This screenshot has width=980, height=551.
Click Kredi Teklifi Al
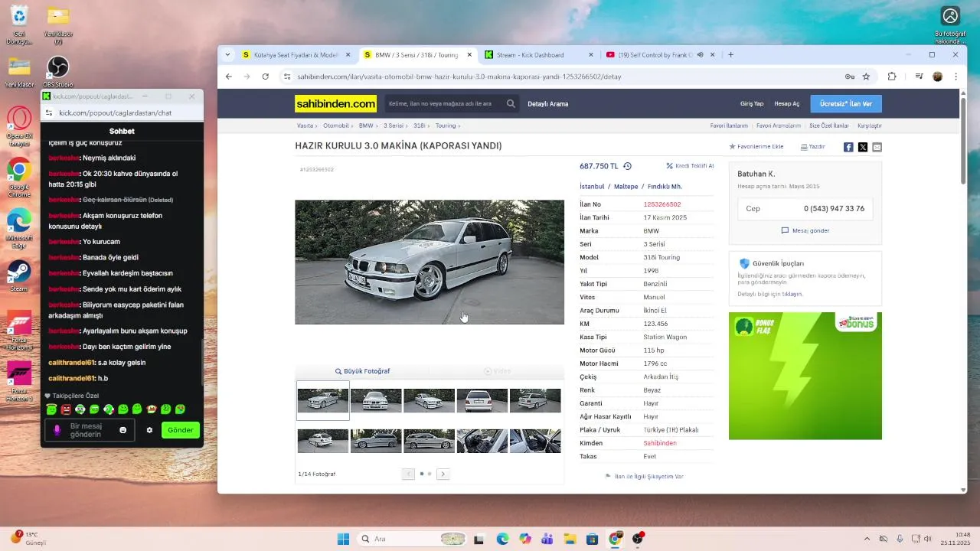(690, 166)
